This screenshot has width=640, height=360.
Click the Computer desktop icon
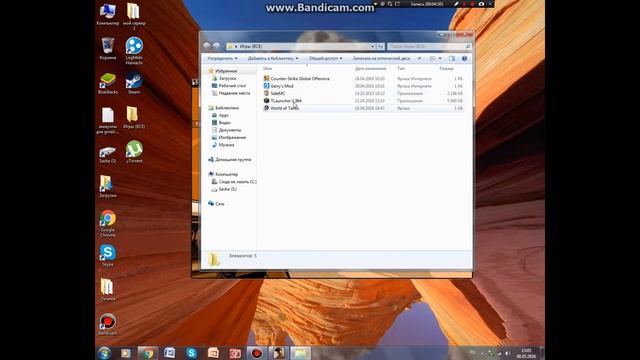coord(108,14)
